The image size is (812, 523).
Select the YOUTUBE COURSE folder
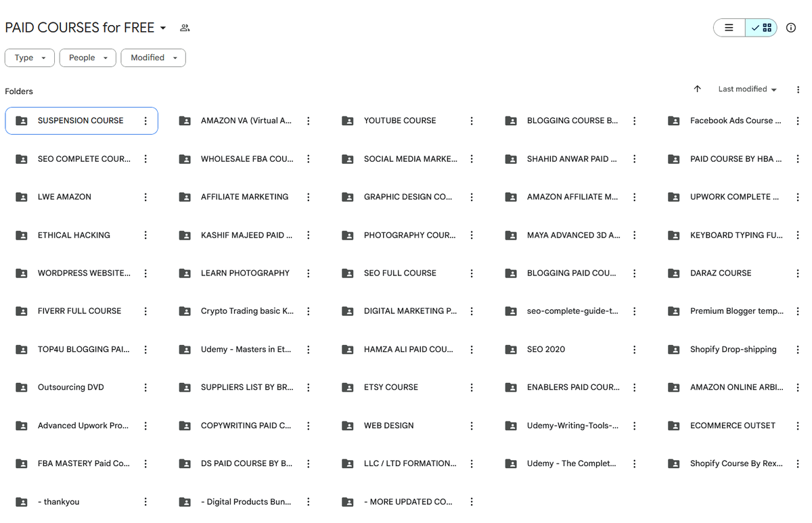coord(407,121)
